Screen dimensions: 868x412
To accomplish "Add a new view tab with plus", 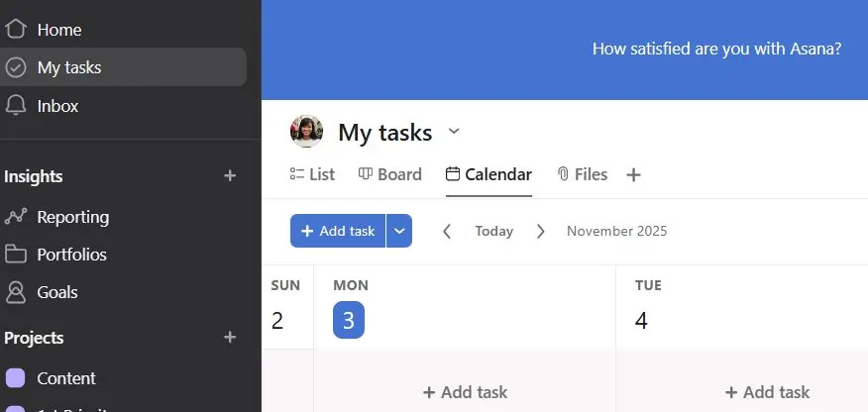I will (x=633, y=175).
